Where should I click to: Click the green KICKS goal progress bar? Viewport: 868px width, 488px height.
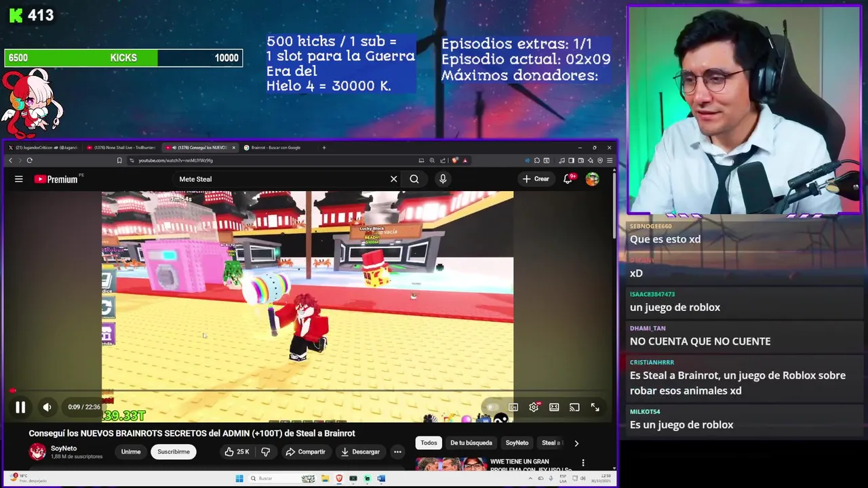tap(123, 58)
